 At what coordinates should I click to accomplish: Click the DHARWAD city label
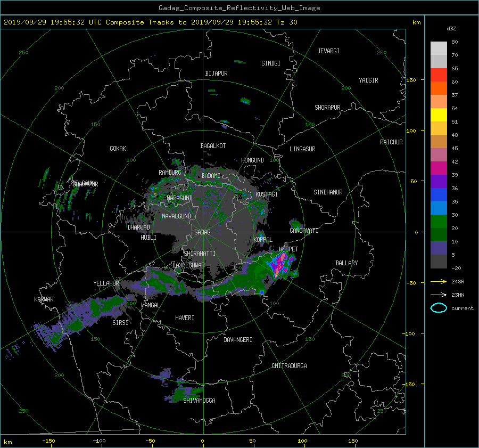coord(139,227)
